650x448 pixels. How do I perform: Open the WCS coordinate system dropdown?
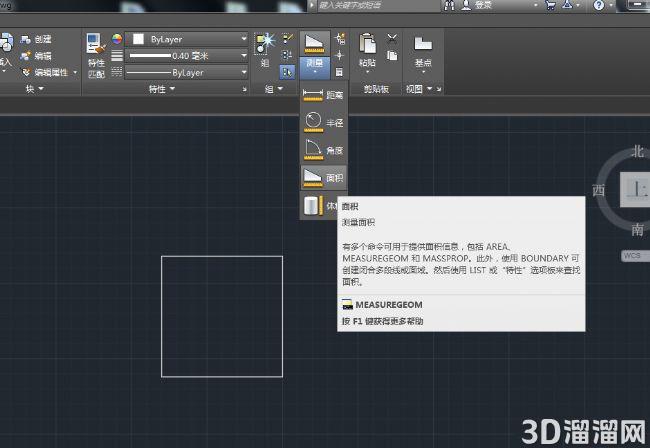635,256
